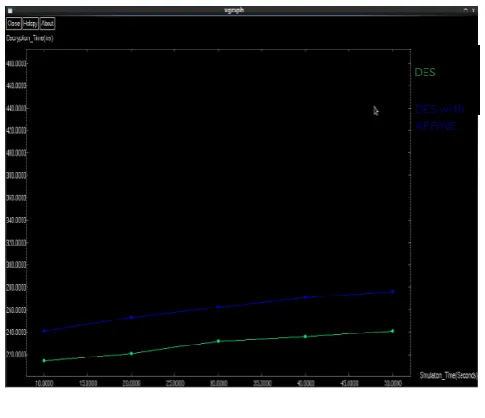Click the Simulation_Time(Seconds) axis label
The width and height of the screenshot is (485, 418).
[x=448, y=375]
